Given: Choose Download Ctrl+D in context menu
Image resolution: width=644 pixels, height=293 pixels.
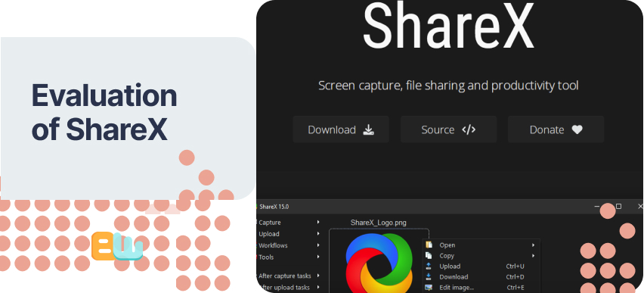Looking at the screenshot, I should (481, 277).
